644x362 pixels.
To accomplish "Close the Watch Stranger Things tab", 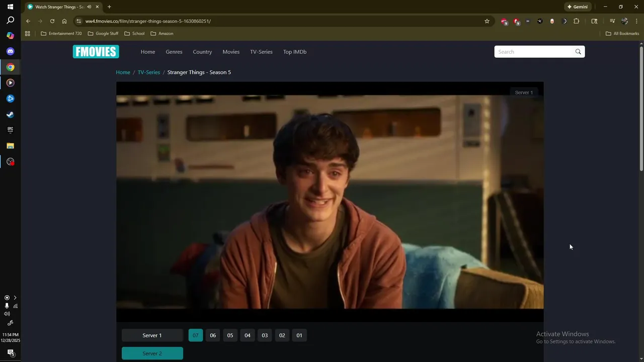I will pyautogui.click(x=97, y=7).
